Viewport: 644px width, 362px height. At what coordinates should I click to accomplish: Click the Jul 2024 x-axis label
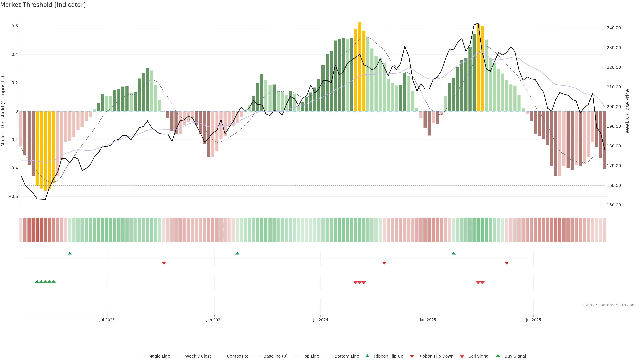point(320,320)
